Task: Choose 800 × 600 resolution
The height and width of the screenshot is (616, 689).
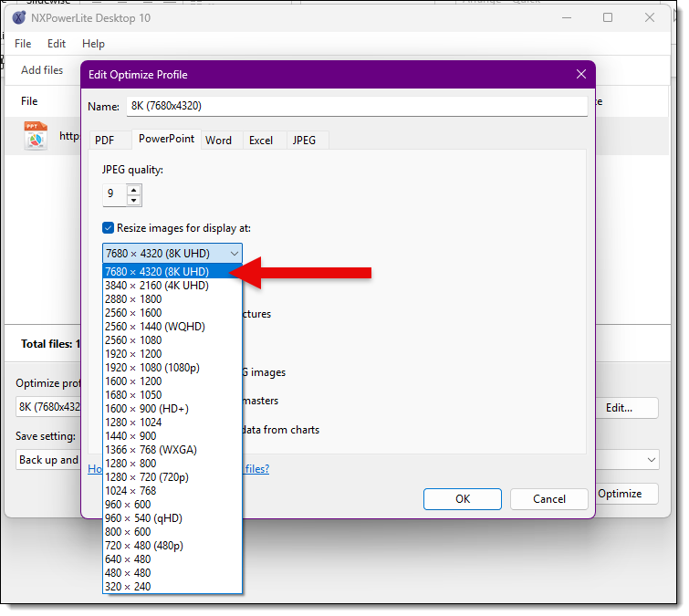Action: point(172,532)
